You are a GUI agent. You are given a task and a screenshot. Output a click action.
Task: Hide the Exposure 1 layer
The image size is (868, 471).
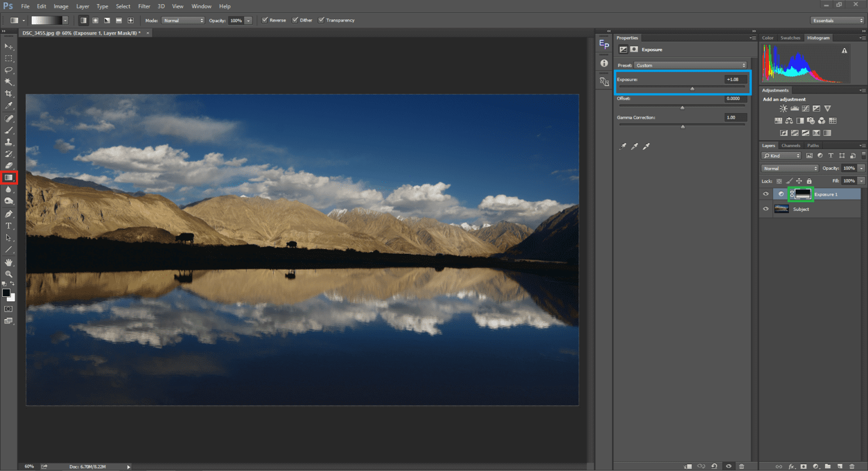pos(766,194)
